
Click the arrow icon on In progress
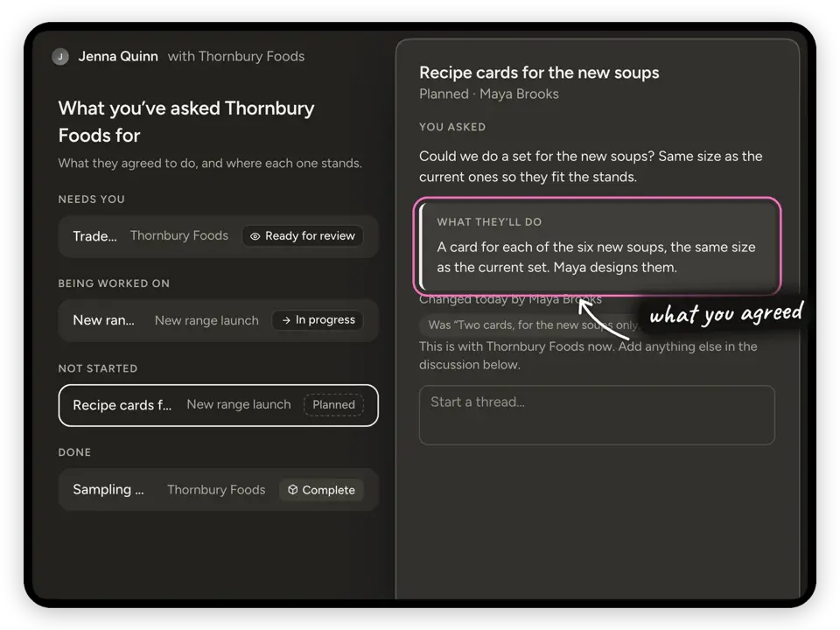286,320
